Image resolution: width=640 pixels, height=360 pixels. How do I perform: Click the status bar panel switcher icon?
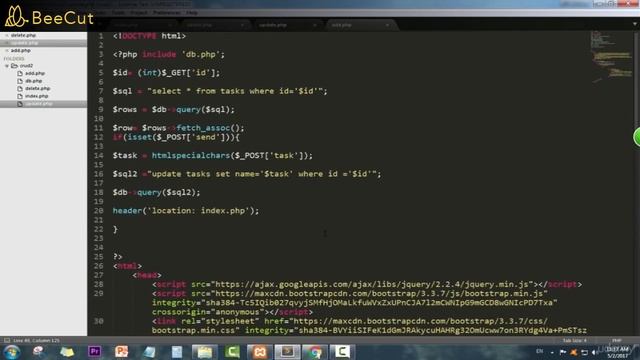point(7,340)
